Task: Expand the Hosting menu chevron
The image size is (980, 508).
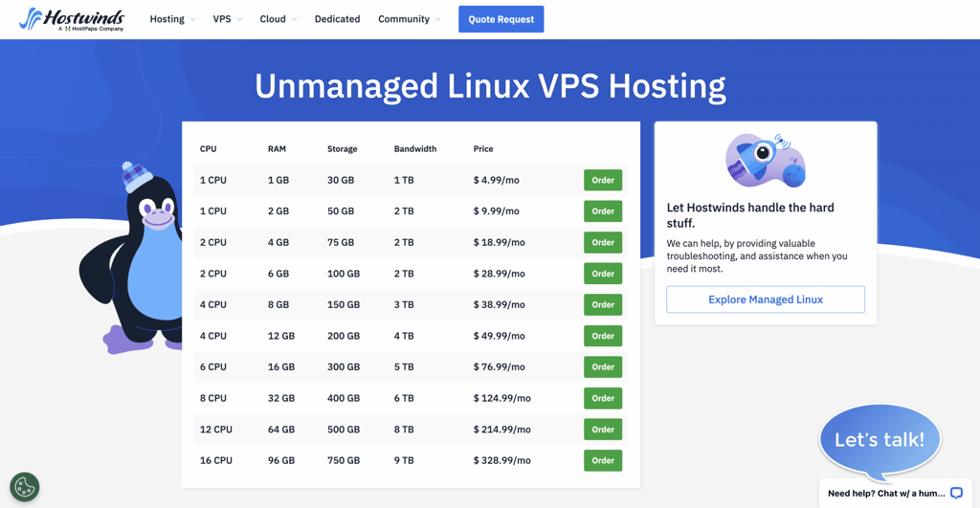Action: pos(192,19)
